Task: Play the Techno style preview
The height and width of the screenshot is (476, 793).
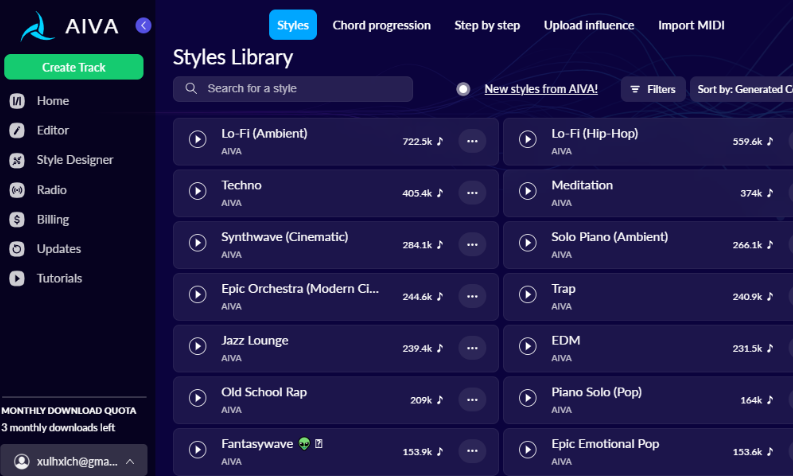Action: point(197,191)
